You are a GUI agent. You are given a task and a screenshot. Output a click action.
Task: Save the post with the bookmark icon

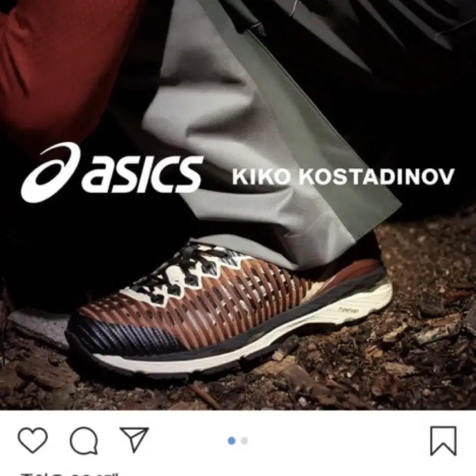tap(443, 441)
